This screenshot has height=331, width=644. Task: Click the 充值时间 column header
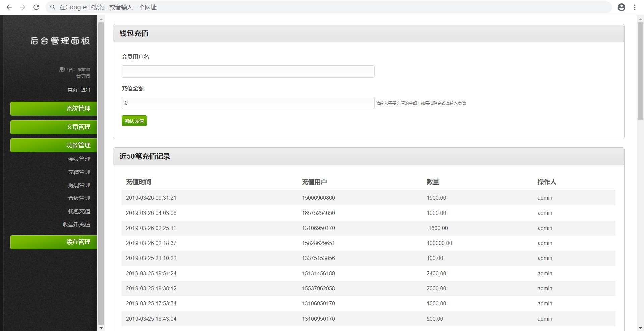(x=139, y=182)
